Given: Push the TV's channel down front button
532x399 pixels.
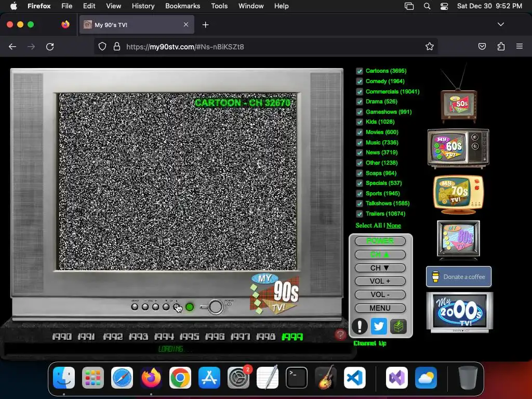Looking at the screenshot, I should coord(166,307).
